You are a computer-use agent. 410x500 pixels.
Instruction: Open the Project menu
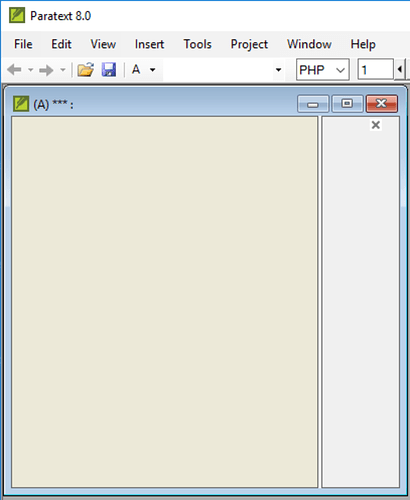249,44
